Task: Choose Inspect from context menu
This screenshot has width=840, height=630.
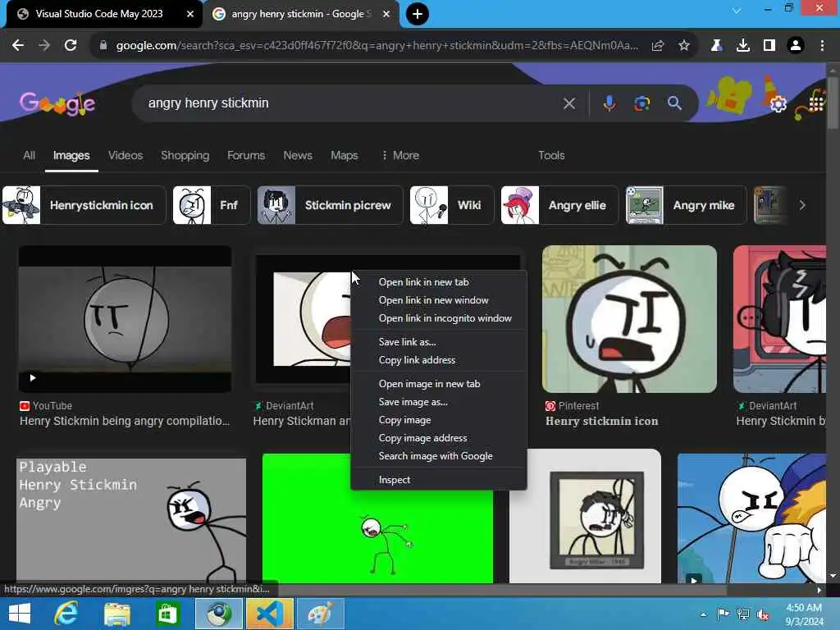Action: (x=438, y=480)
